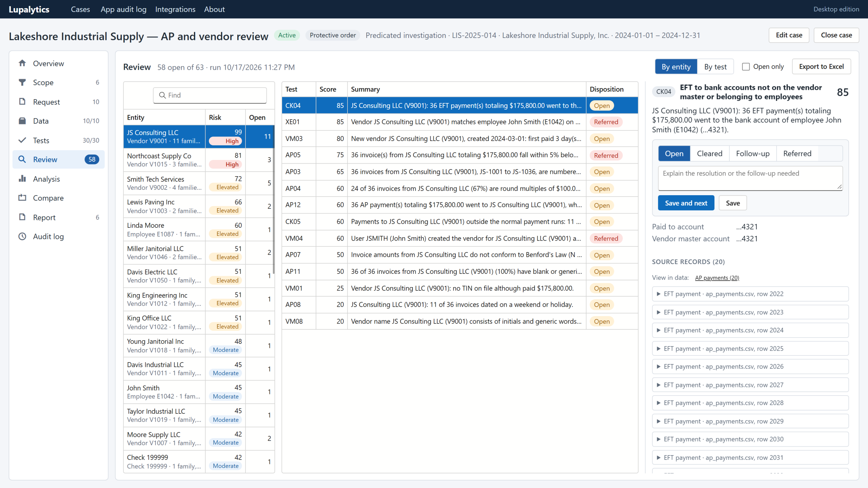The width and height of the screenshot is (868, 488).
Task: Click the resolution explanation text box
Action: coord(750,178)
